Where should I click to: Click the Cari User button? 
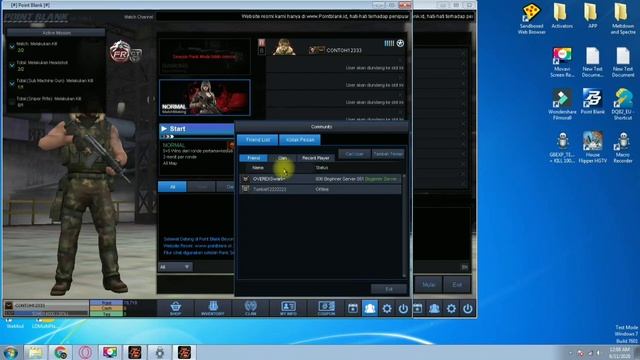click(x=354, y=154)
